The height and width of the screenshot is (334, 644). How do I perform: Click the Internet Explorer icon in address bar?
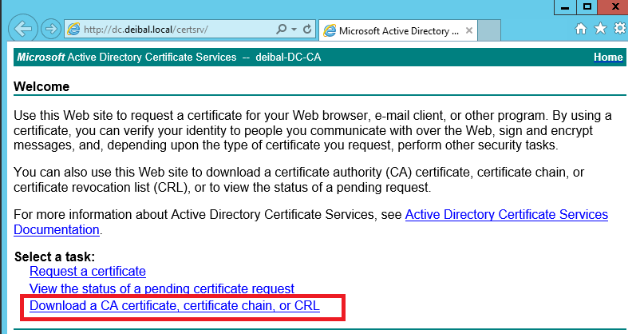point(73,30)
